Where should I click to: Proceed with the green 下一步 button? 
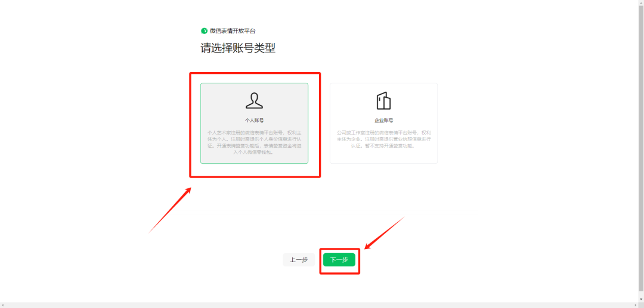339,260
